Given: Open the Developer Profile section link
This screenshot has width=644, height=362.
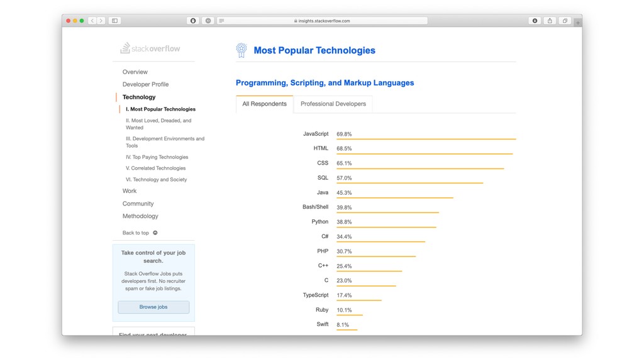Looking at the screenshot, I should 145,84.
